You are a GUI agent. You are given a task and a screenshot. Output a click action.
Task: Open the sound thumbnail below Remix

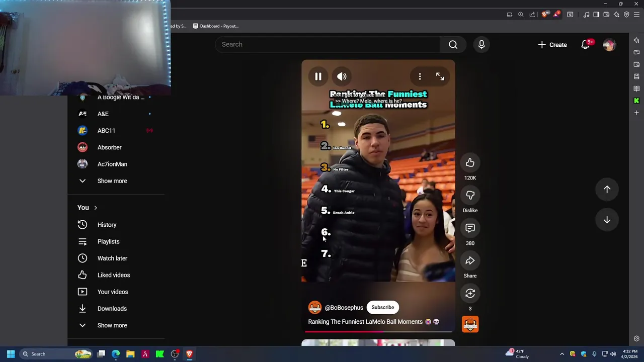(x=470, y=324)
